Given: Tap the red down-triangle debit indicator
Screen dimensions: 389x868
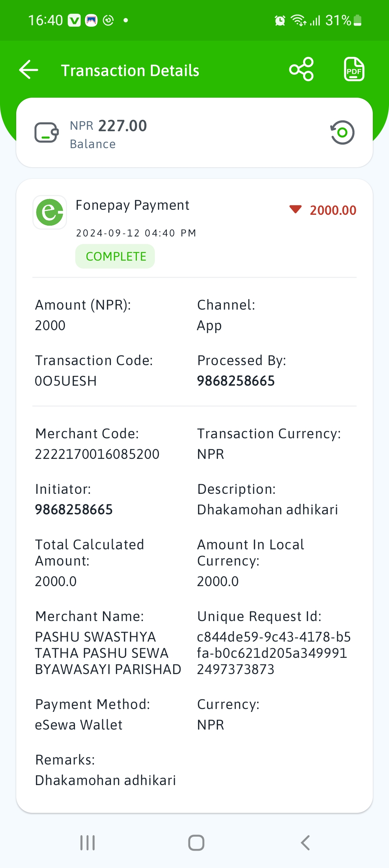Looking at the screenshot, I should point(295,209).
